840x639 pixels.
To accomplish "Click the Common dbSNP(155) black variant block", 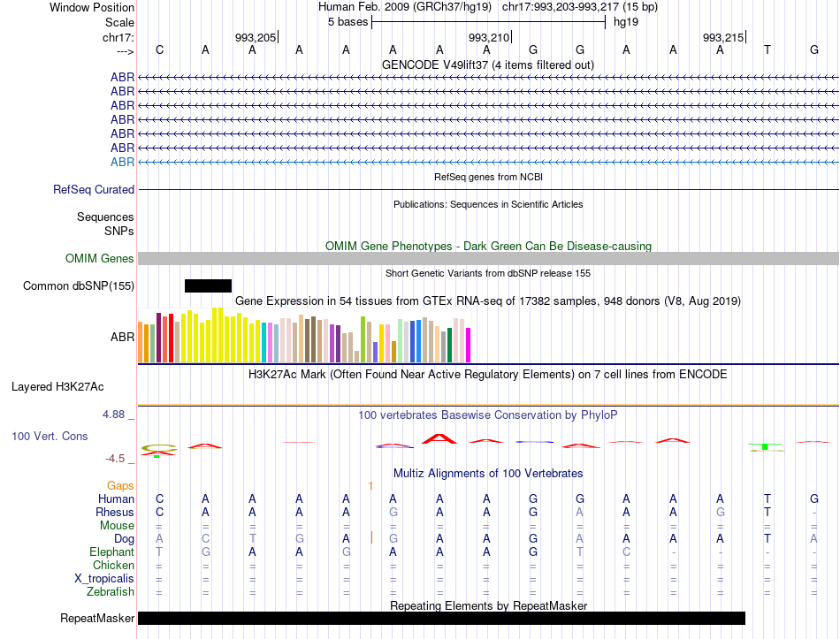I will pos(208,285).
